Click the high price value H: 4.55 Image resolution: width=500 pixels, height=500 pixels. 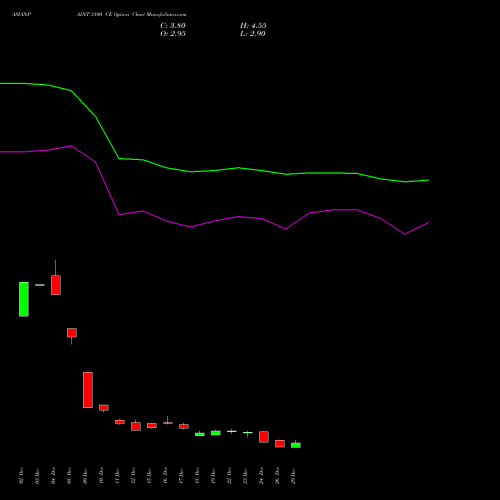[253, 26]
